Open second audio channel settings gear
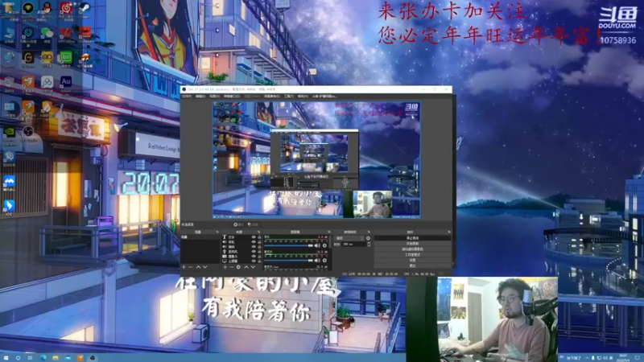Viewport: 644px width, 362px height. click(324, 260)
